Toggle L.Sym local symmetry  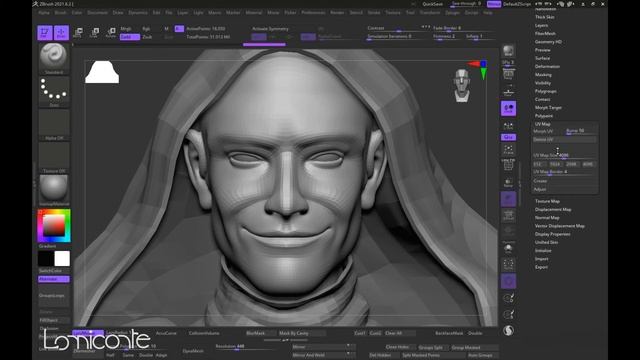click(509, 126)
